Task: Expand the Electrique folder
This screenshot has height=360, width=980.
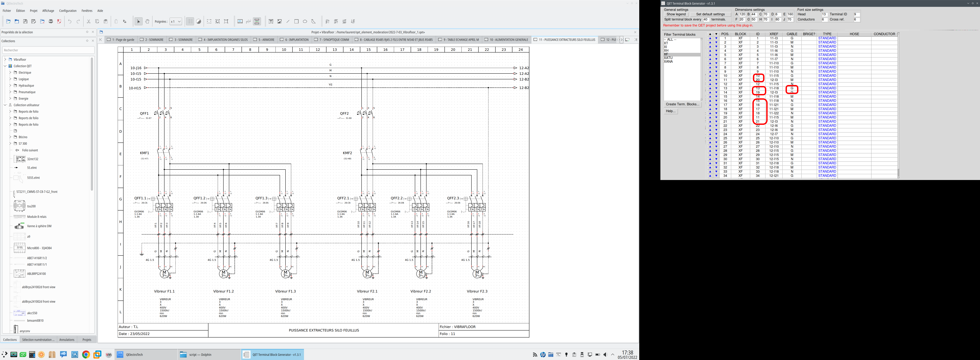Action: [10, 72]
